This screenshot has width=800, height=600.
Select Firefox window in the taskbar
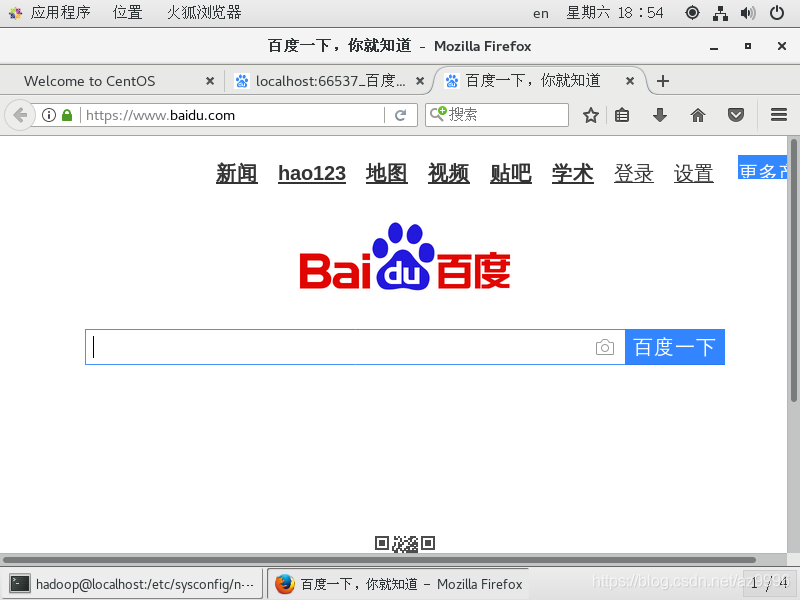coord(398,584)
